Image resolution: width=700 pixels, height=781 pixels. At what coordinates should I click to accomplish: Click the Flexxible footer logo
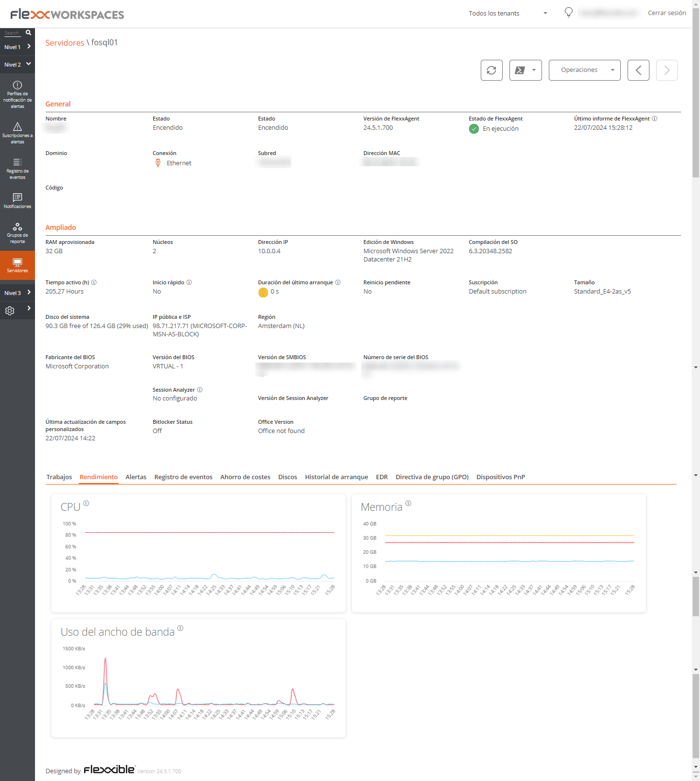(109, 769)
